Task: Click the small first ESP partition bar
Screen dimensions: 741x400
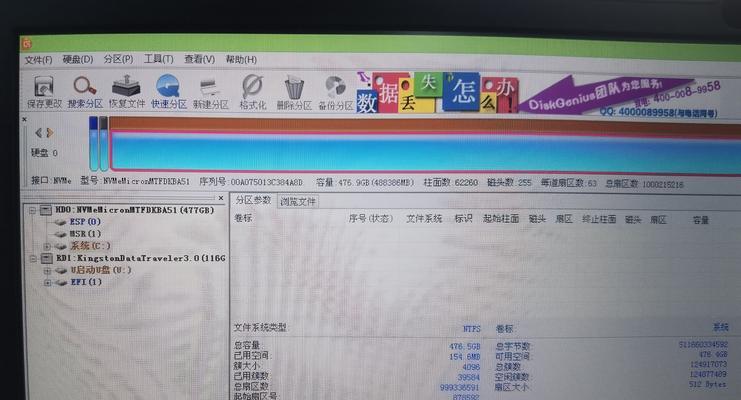Action: tap(94, 144)
